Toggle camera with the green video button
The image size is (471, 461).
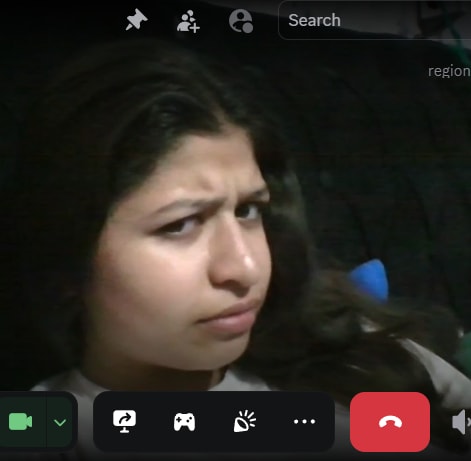[21, 422]
